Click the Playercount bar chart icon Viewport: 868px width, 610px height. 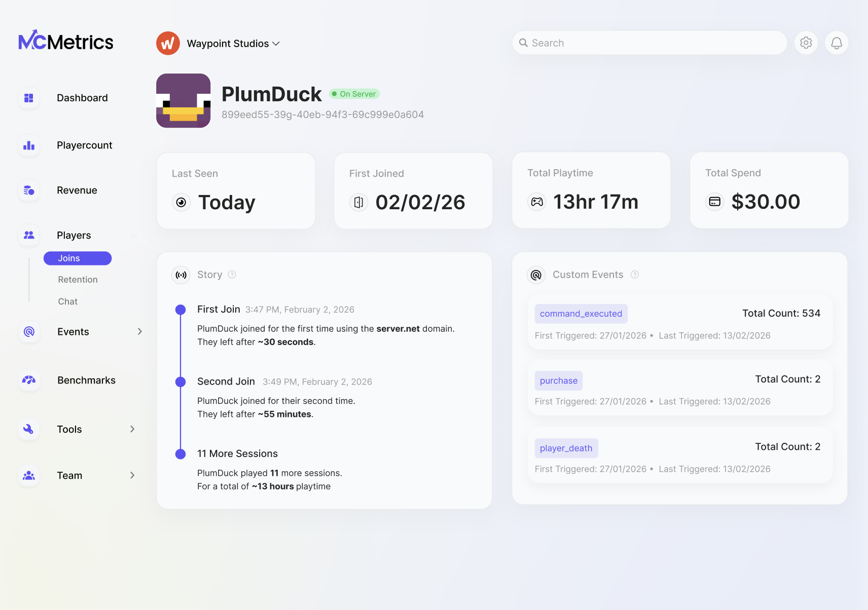click(29, 145)
